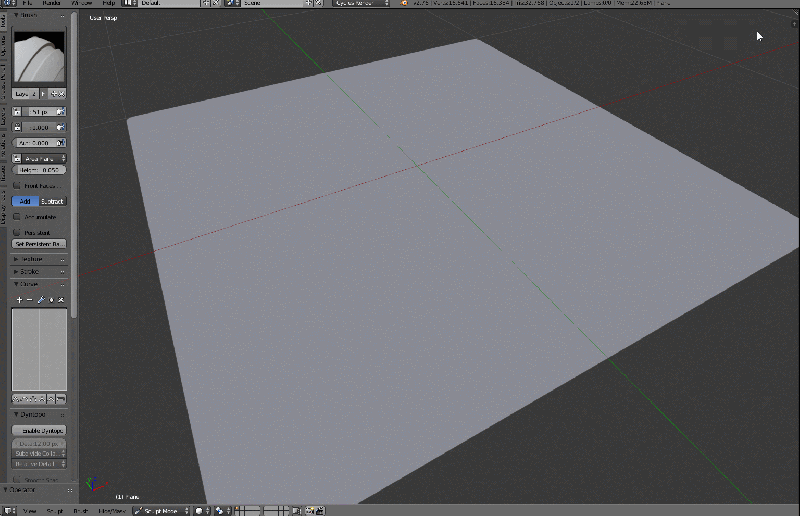Image resolution: width=800 pixels, height=516 pixels.
Task: Add a new brush with plus icon
Action: 54,94
